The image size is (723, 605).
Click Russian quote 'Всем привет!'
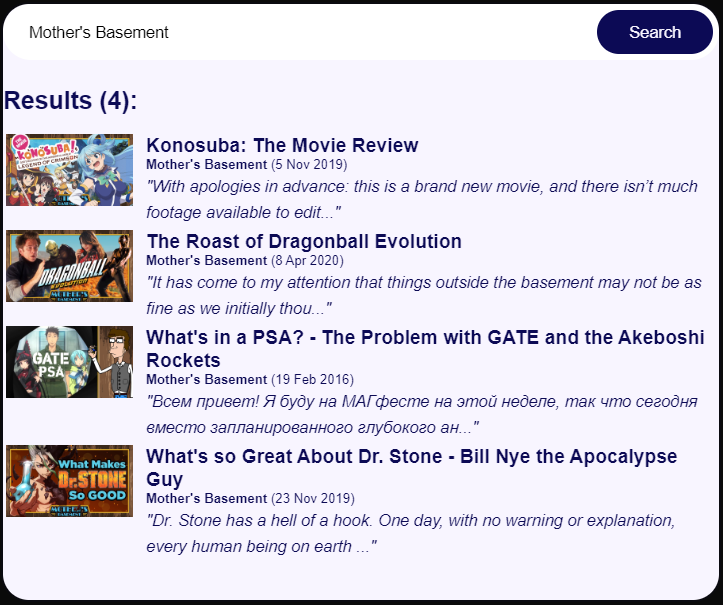coord(422,414)
